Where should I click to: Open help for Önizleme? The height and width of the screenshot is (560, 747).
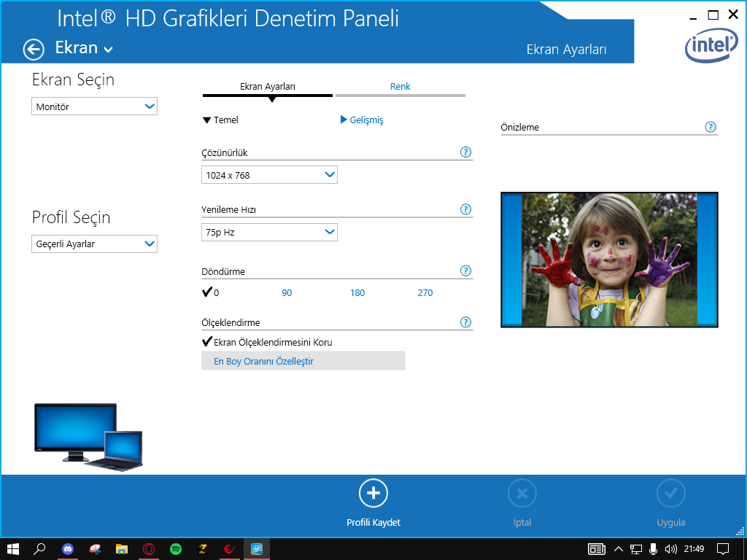[x=711, y=127]
